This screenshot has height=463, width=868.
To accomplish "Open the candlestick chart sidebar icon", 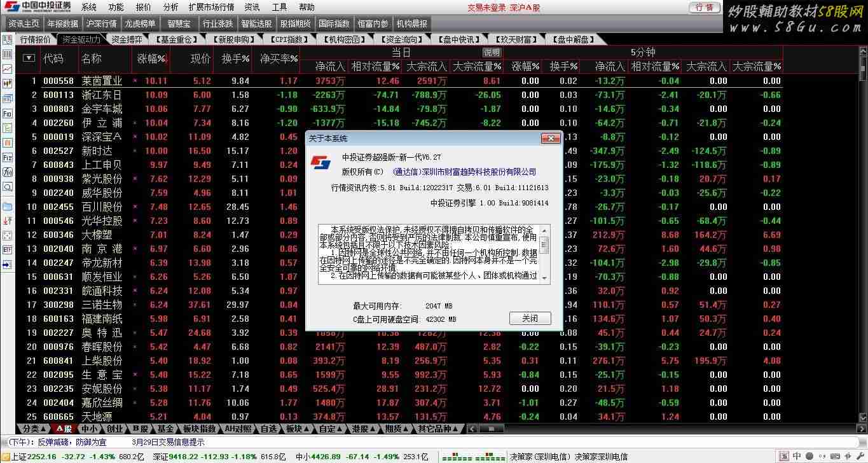I will pyautogui.click(x=8, y=83).
